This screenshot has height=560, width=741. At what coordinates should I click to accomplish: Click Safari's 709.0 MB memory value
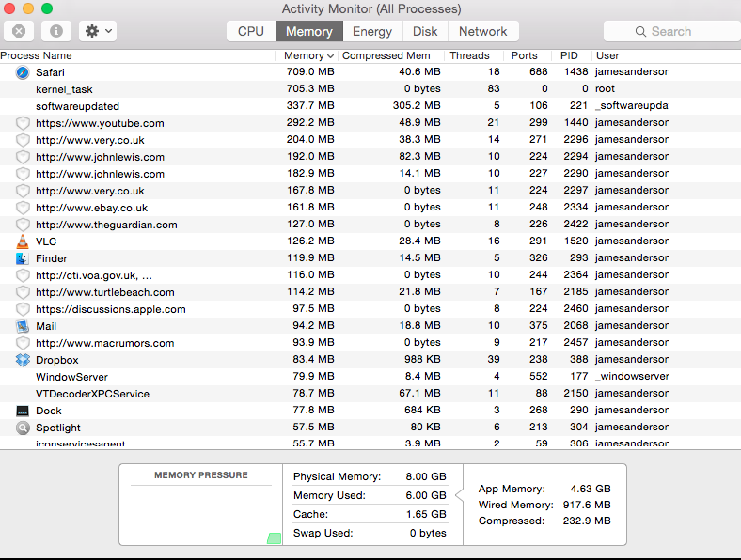click(x=310, y=71)
